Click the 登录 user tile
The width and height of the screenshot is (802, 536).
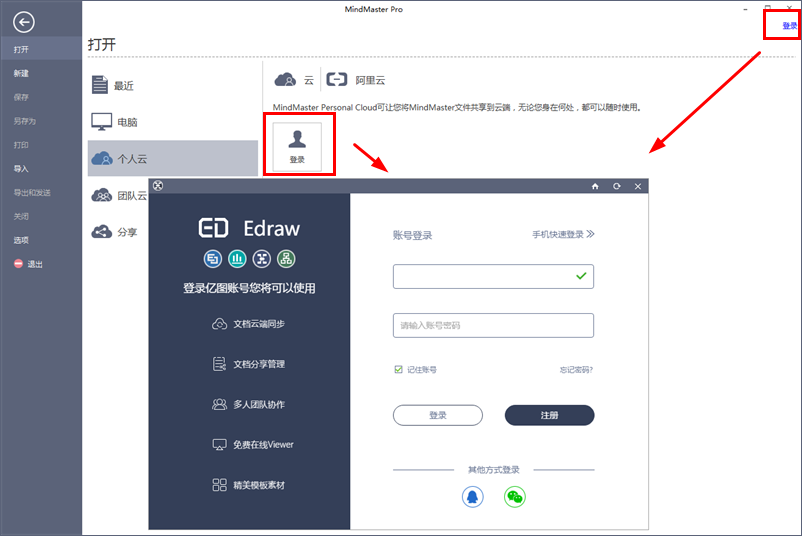coord(297,146)
